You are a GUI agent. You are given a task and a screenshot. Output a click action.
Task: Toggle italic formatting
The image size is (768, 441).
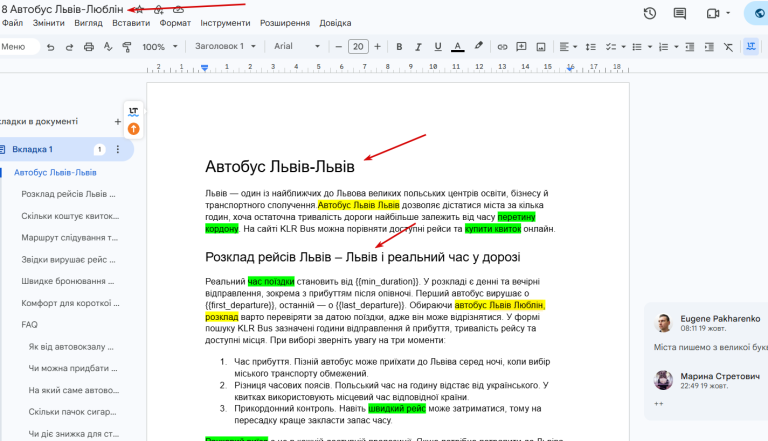(418, 47)
